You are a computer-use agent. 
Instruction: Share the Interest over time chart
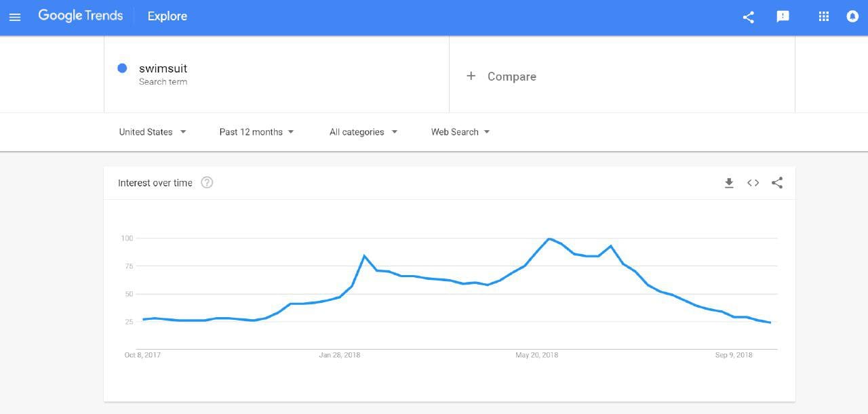[x=777, y=183]
